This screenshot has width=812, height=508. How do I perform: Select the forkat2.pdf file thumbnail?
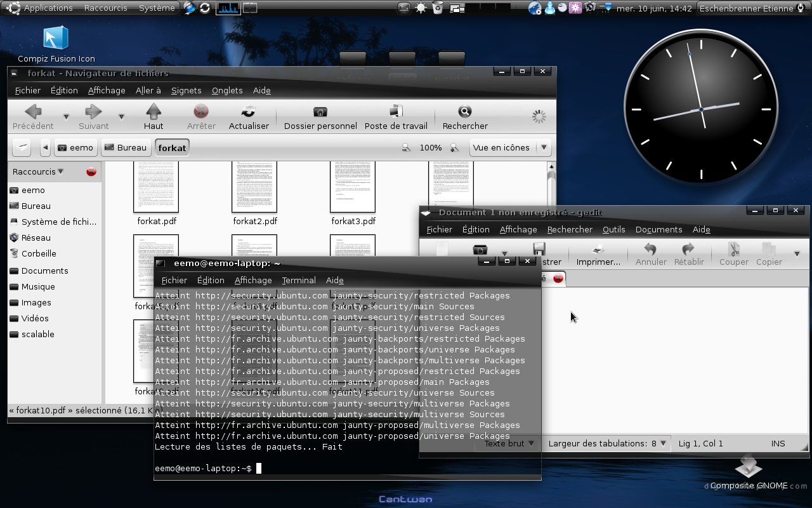pos(254,187)
